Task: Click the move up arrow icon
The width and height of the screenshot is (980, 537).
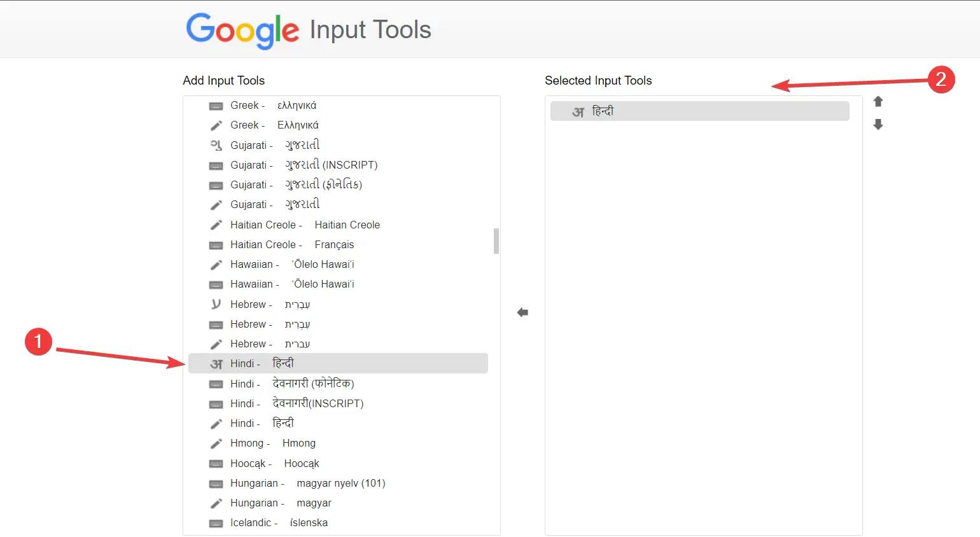Action: 878,102
